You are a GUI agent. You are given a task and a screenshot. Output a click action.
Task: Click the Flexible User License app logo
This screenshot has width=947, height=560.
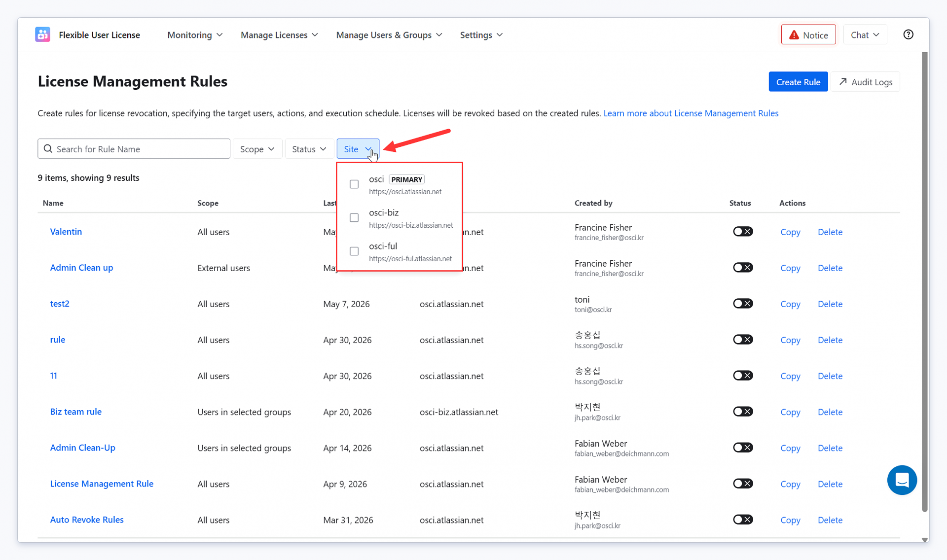pyautogui.click(x=42, y=35)
